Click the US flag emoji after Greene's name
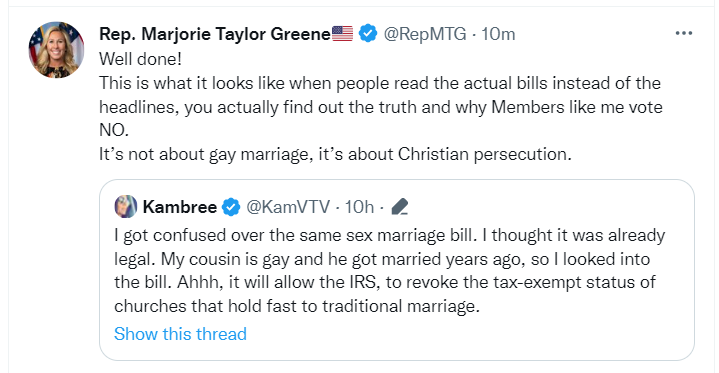 343,33
